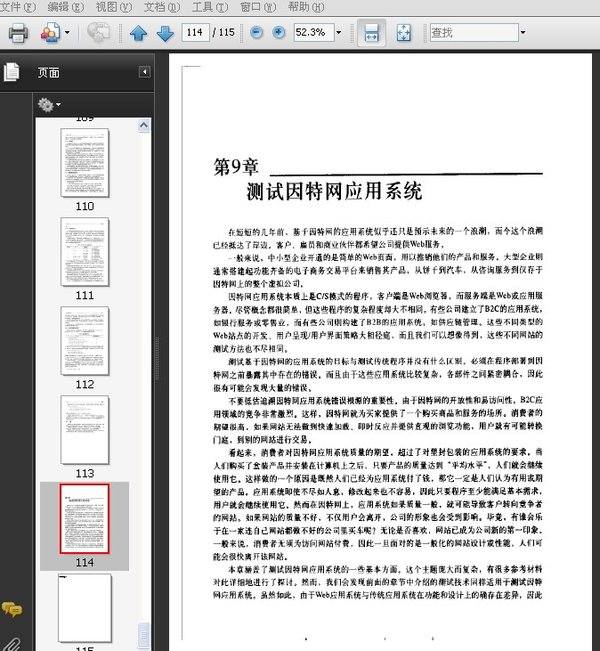Viewport: 600px width, 651px height.
Task: Select page 111 thumbnail
Action: 85,252
